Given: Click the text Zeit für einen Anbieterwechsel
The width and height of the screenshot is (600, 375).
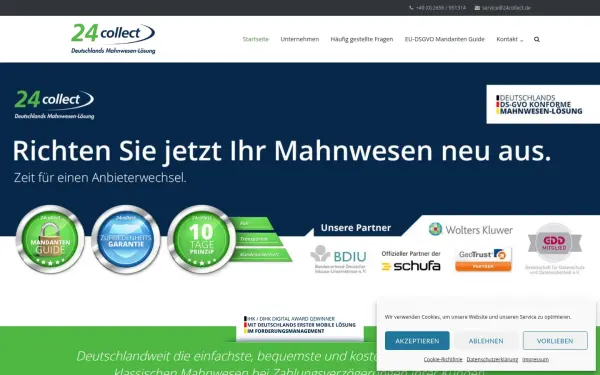Looking at the screenshot, I should point(100,178).
